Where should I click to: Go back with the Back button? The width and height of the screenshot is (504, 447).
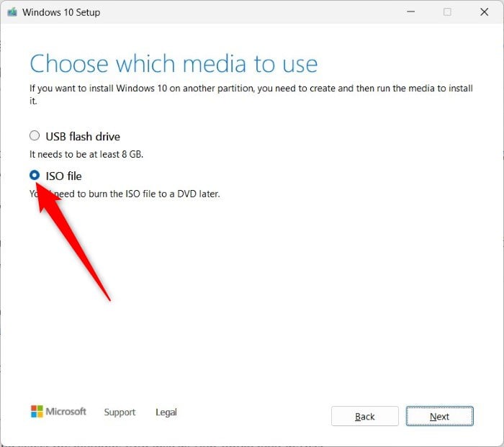coord(365,416)
